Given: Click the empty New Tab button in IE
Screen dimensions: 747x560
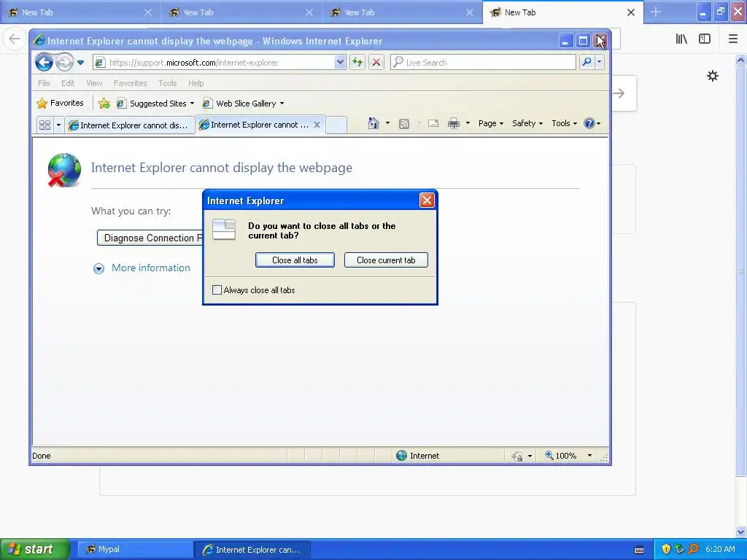Looking at the screenshot, I should [336, 125].
